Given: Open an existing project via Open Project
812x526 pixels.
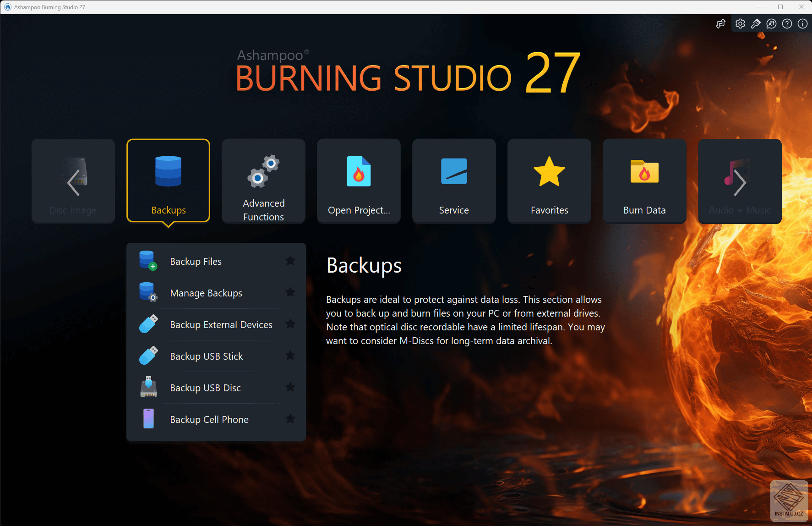Looking at the screenshot, I should [x=359, y=181].
